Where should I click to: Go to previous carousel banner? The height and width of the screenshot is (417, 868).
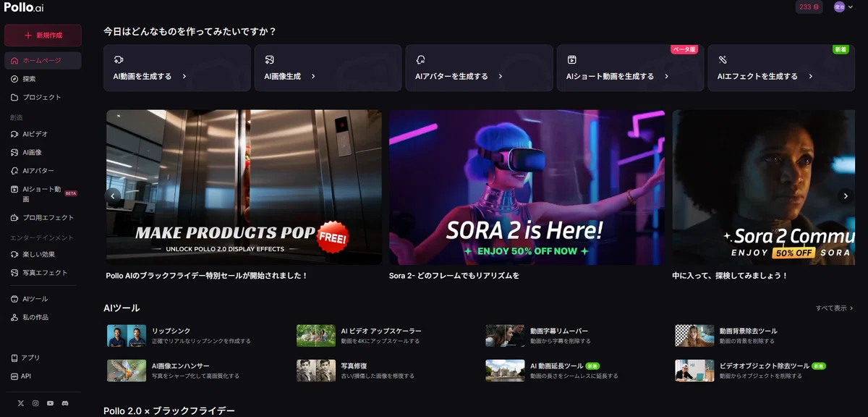(113, 195)
